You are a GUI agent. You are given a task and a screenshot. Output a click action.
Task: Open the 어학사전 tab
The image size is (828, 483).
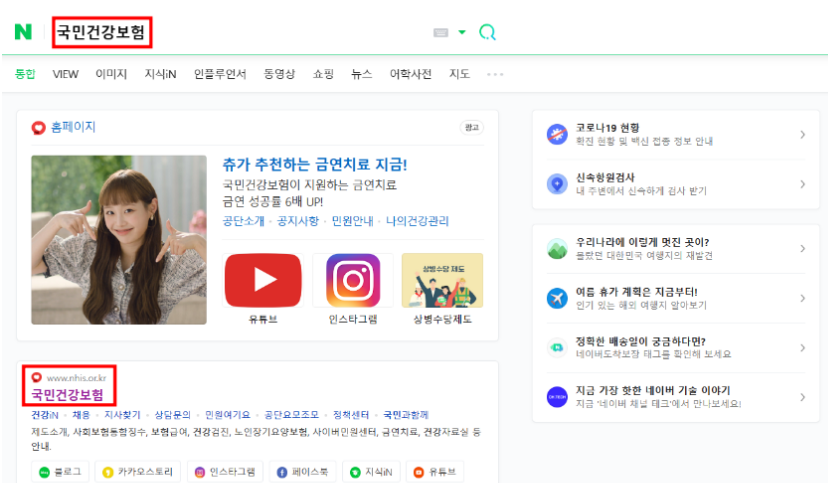pyautogui.click(x=410, y=74)
